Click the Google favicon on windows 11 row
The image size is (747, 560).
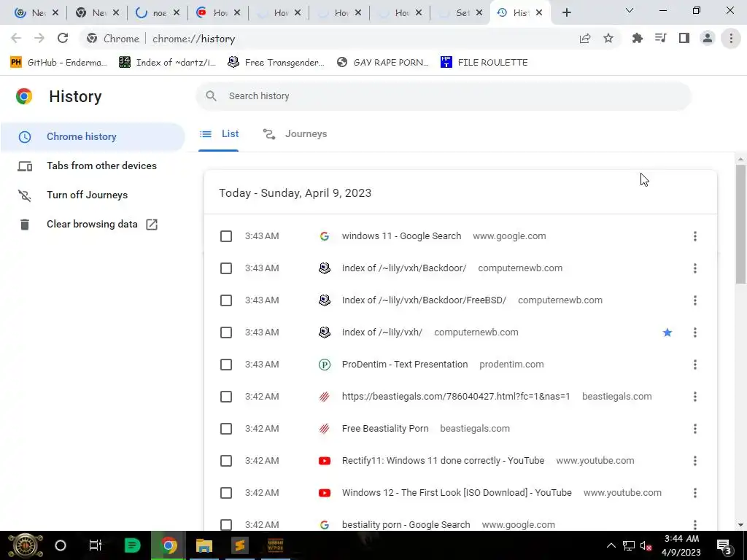coord(325,236)
